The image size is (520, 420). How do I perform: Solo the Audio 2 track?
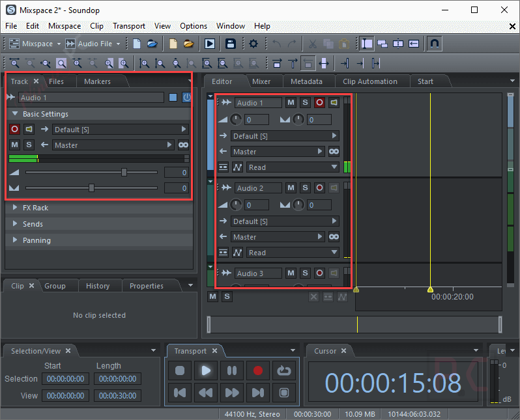[305, 188]
